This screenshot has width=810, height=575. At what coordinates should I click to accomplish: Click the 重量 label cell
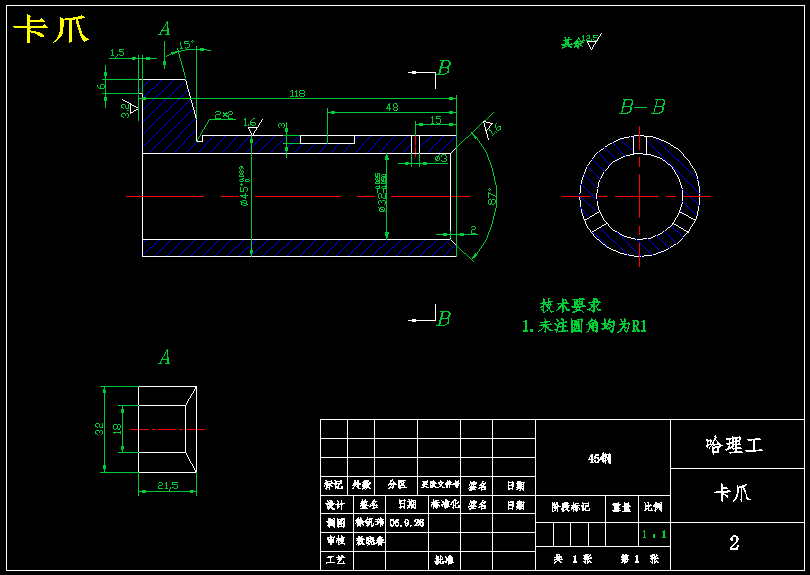(621, 507)
